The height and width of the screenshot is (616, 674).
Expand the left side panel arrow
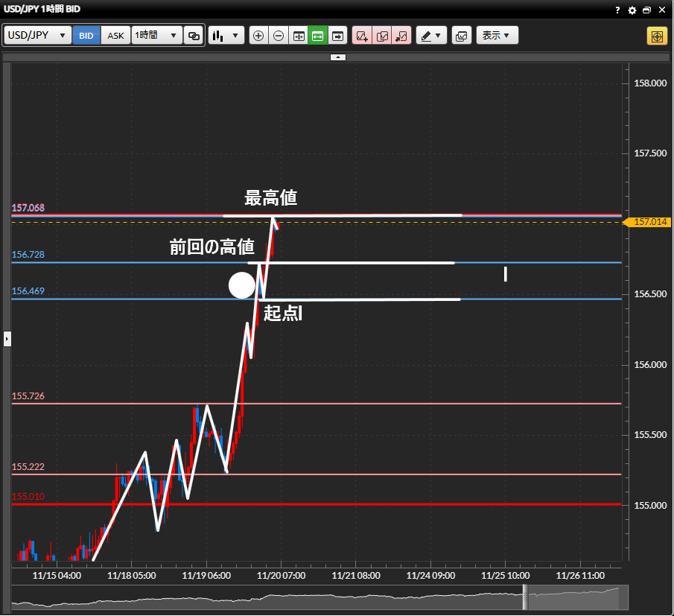point(7,339)
